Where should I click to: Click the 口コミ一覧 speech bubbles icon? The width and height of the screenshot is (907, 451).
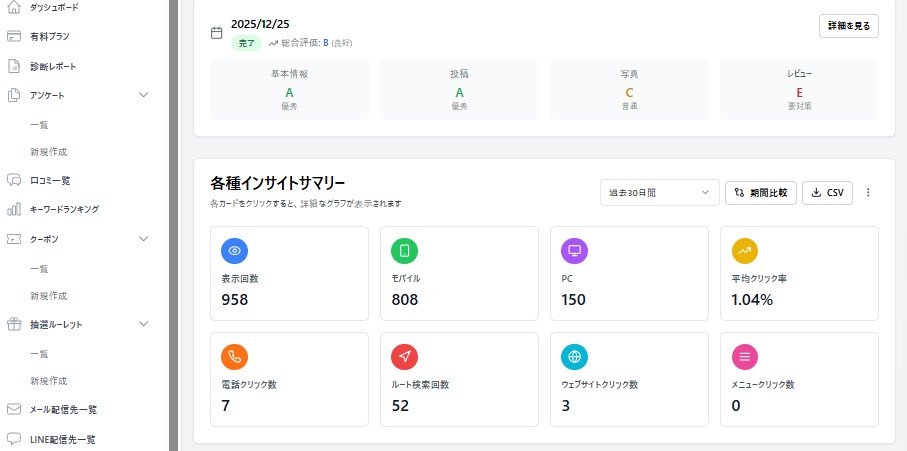(14, 180)
